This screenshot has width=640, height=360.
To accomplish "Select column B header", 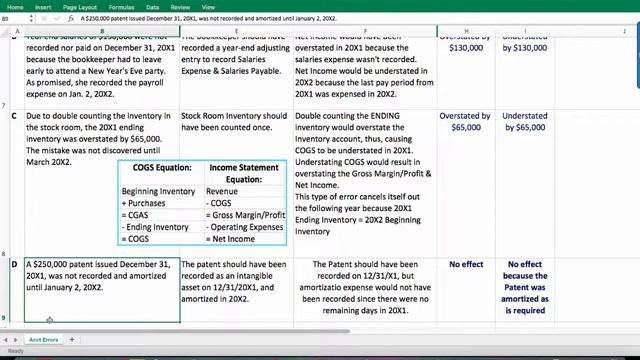I will 102,31.
